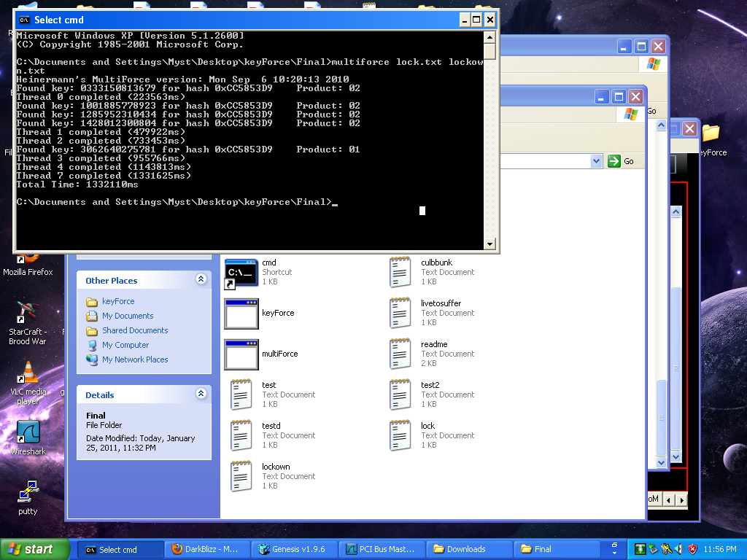Collapse the Details panel
This screenshot has width=747, height=560.
(201, 394)
